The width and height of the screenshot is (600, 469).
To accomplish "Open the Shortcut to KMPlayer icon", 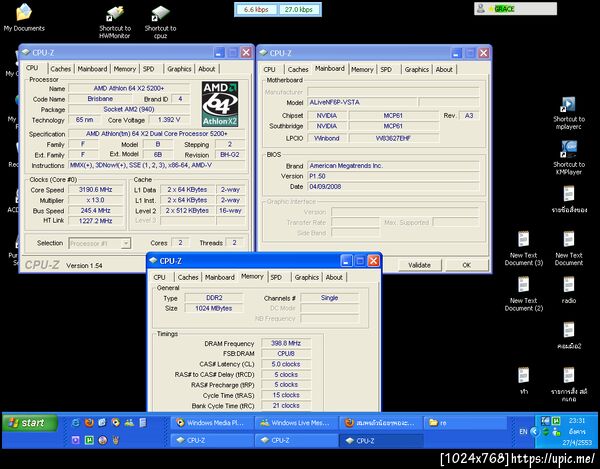I will (x=569, y=158).
